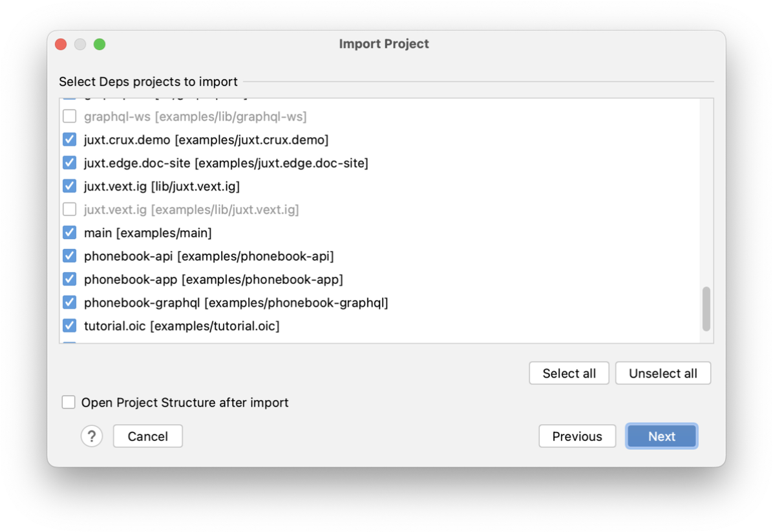Toggle juxt.vext.ig [lib/juxt.vext.ig] checkbox

[x=70, y=186]
